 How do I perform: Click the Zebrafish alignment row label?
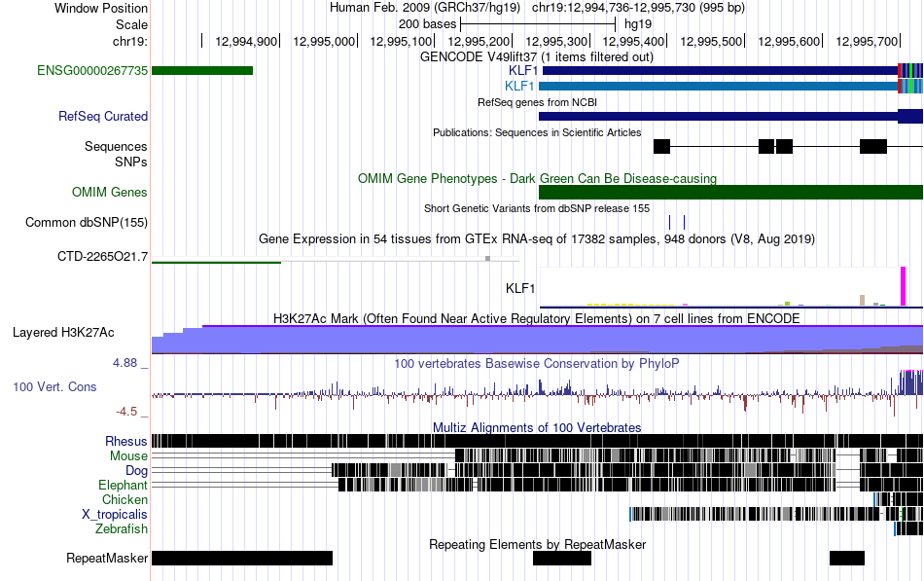point(122,529)
